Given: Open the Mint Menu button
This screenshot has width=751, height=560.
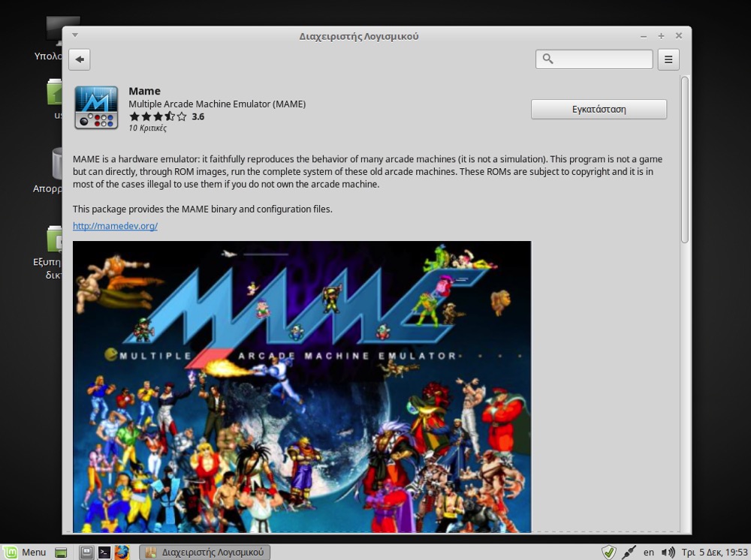Looking at the screenshot, I should click(25, 552).
